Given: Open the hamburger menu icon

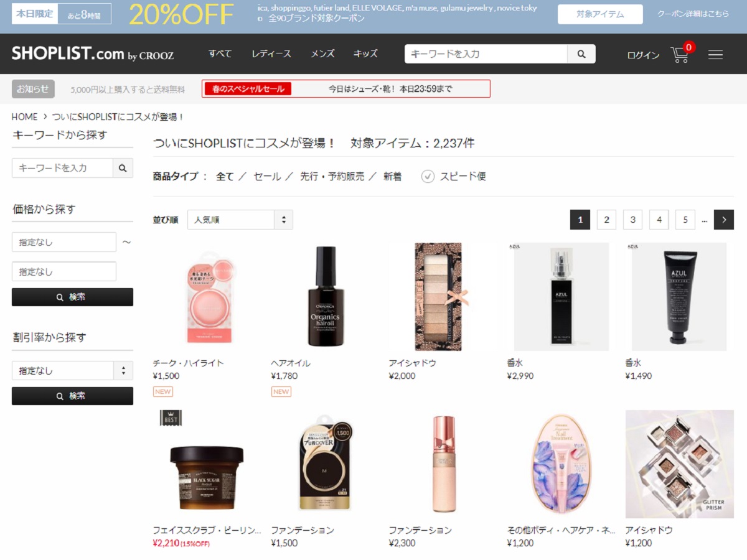Looking at the screenshot, I should click(715, 55).
